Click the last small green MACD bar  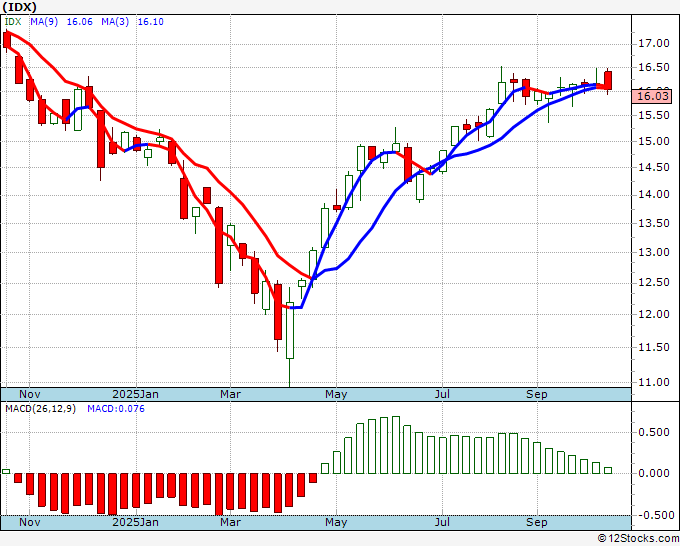tap(608, 471)
